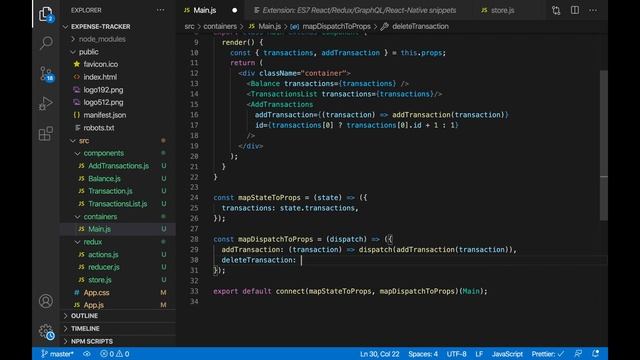The image size is (640, 360).
Task: Open logo512.png in explorer
Action: (103, 102)
